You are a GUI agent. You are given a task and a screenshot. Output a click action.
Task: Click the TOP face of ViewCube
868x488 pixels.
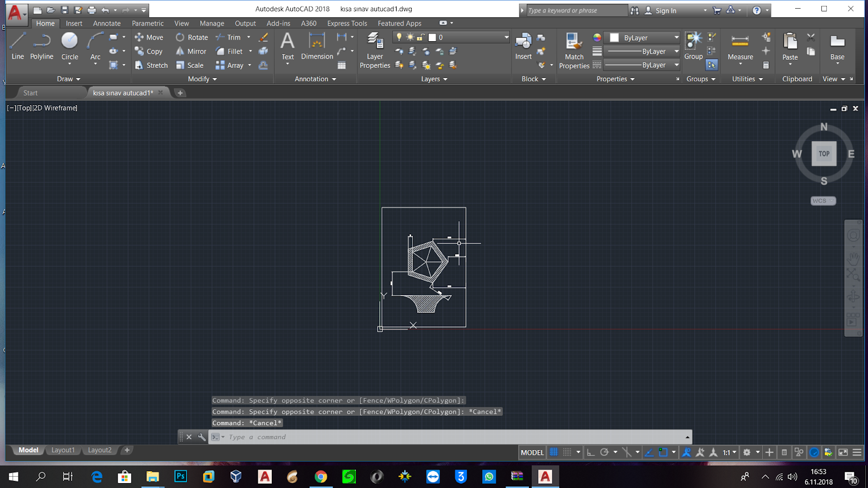(824, 153)
